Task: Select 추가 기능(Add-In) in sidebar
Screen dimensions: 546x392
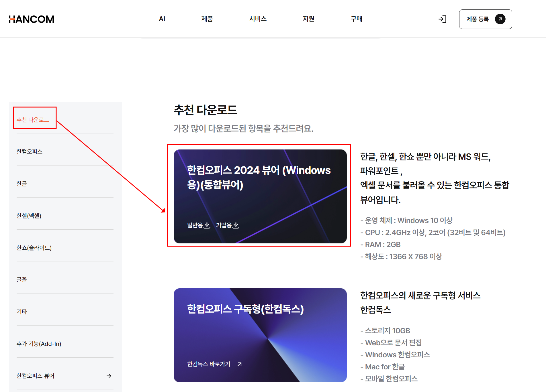Action: click(x=39, y=344)
